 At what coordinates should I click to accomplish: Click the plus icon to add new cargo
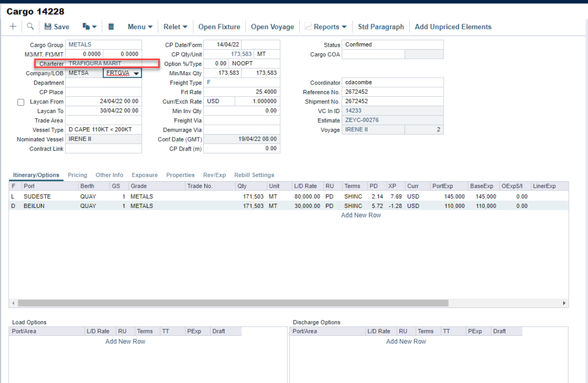[x=13, y=27]
